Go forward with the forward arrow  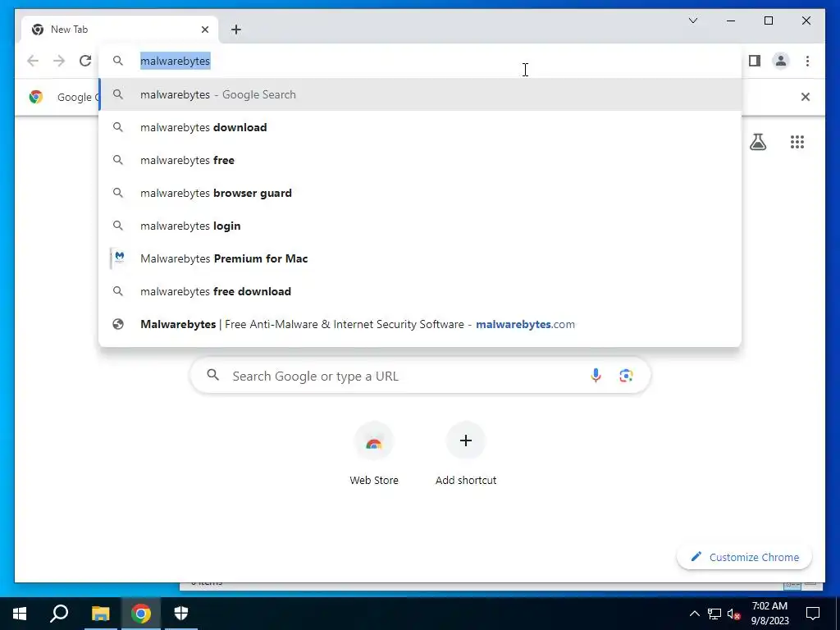pos(59,61)
